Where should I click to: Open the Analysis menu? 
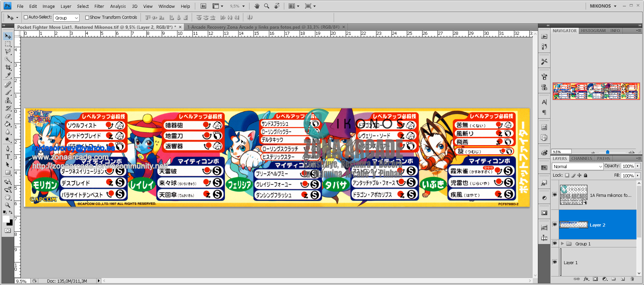[x=118, y=6]
